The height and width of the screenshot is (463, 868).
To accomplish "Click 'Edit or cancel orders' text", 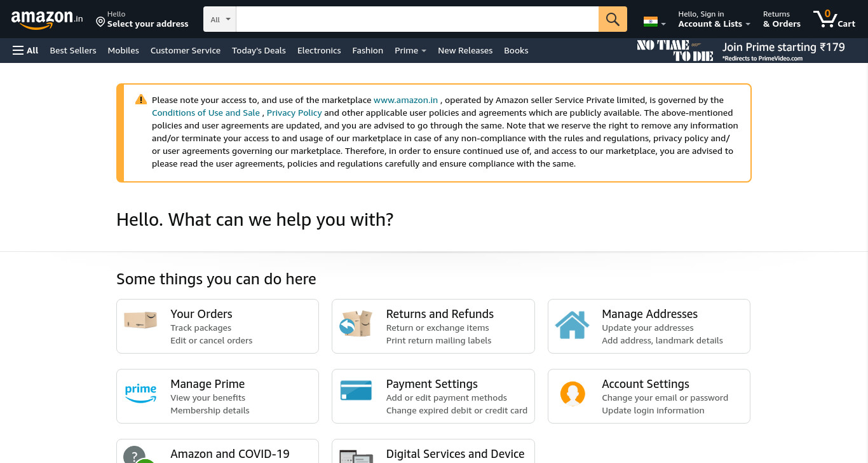I will (x=212, y=340).
